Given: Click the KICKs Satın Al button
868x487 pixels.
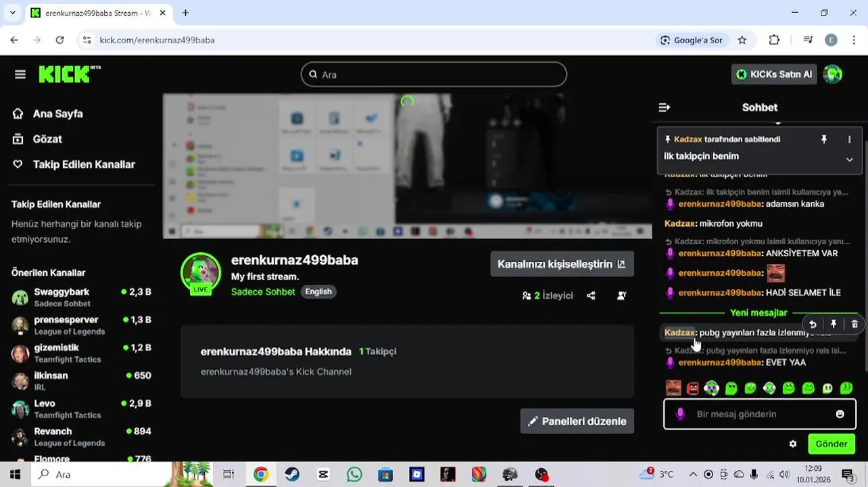Looking at the screenshot, I should pos(774,74).
